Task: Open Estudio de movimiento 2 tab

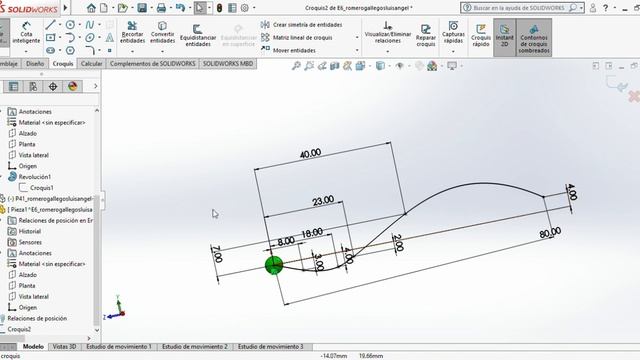Action: [x=195, y=347]
